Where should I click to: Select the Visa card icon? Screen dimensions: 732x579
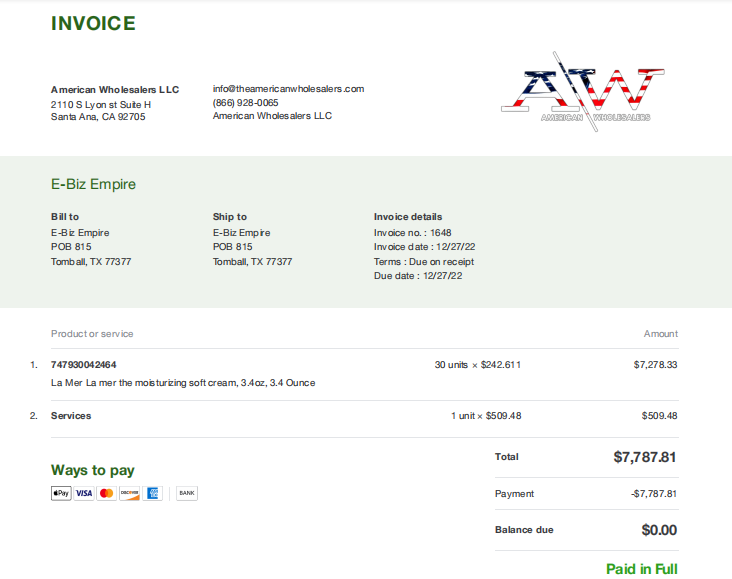(84, 493)
